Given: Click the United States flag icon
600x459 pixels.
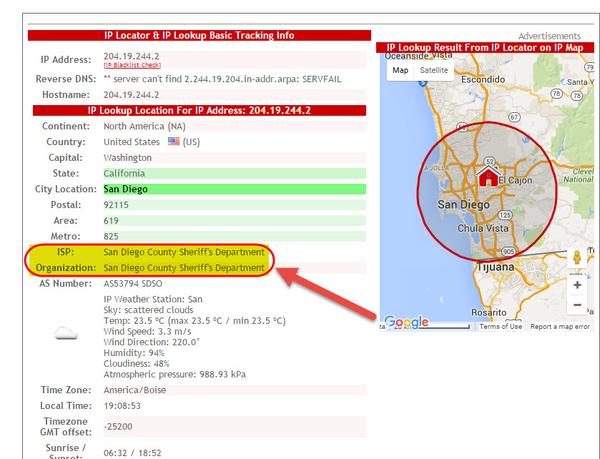Looking at the screenshot, I should [173, 142].
